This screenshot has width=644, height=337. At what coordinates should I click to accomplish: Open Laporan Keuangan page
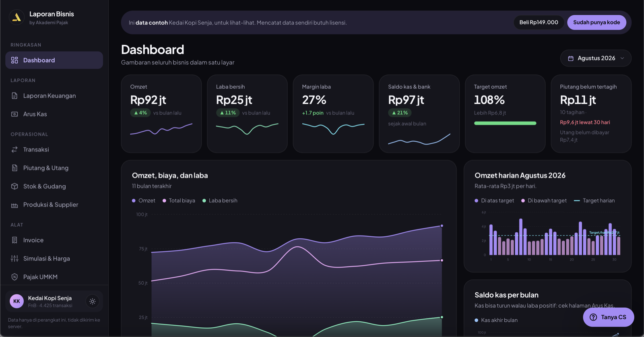pos(54,96)
